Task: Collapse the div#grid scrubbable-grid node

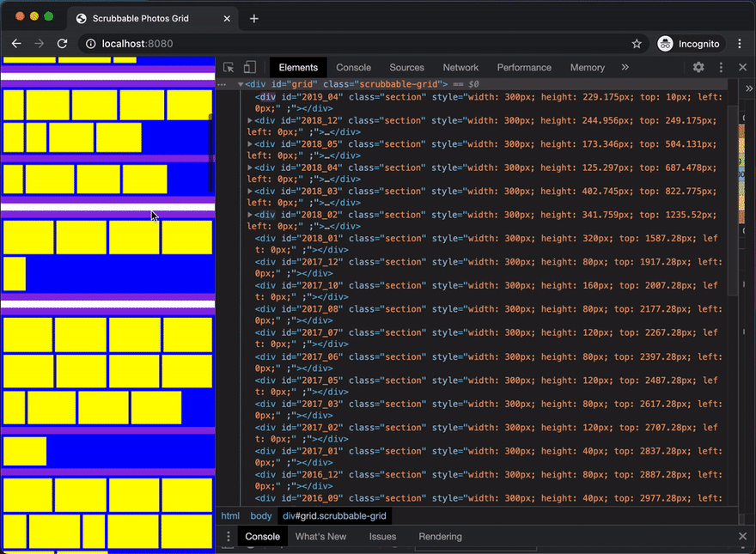Action: (x=240, y=84)
